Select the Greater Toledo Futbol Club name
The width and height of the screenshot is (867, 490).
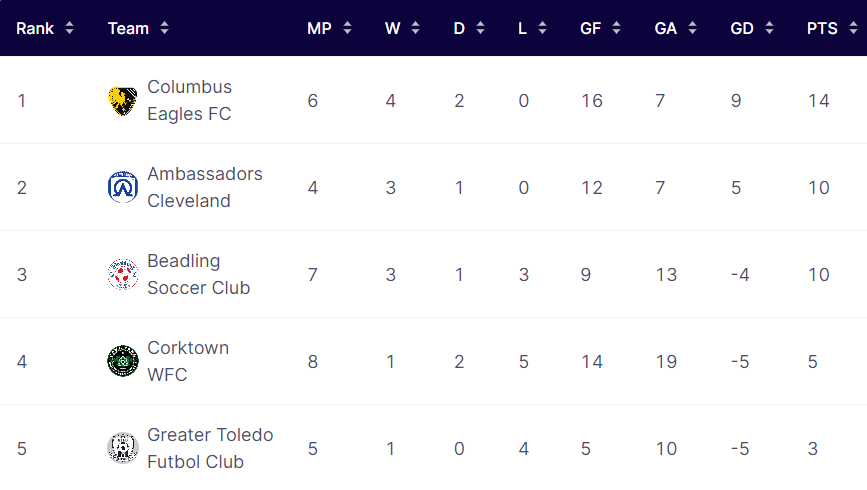click(210, 448)
